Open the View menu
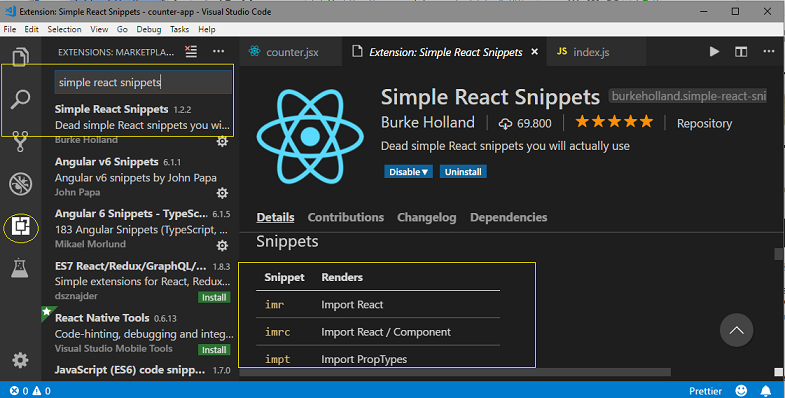Screen dimensions: 785x398 (99, 30)
